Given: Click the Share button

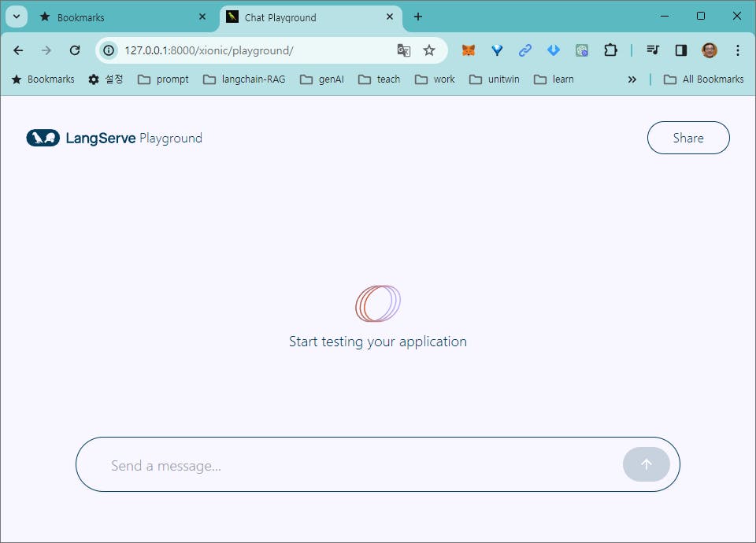Looking at the screenshot, I should click(688, 138).
